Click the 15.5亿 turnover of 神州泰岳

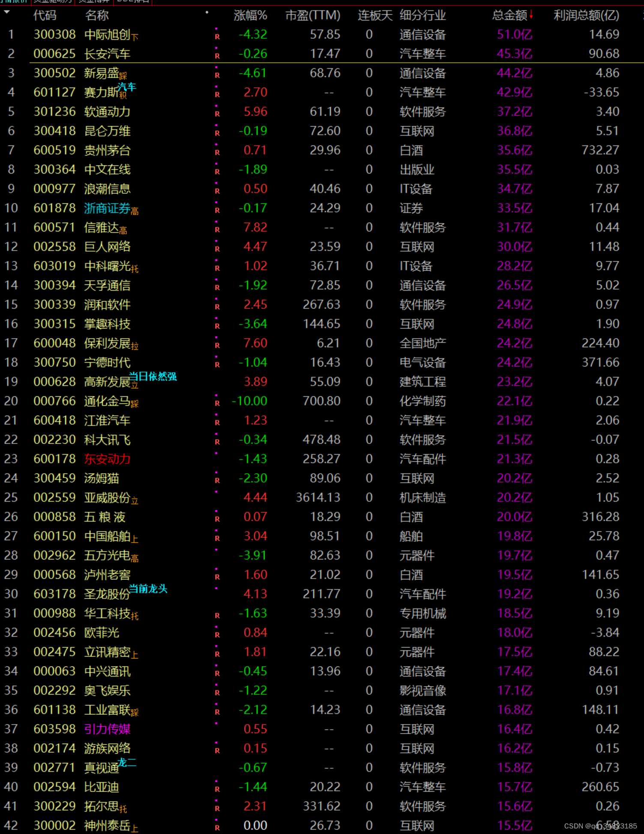pos(515,826)
